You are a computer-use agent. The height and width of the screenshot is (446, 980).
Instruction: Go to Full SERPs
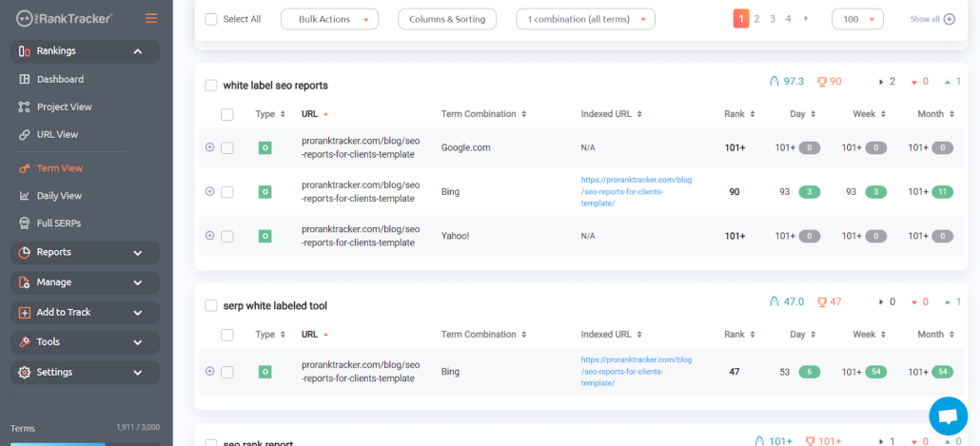tap(59, 223)
